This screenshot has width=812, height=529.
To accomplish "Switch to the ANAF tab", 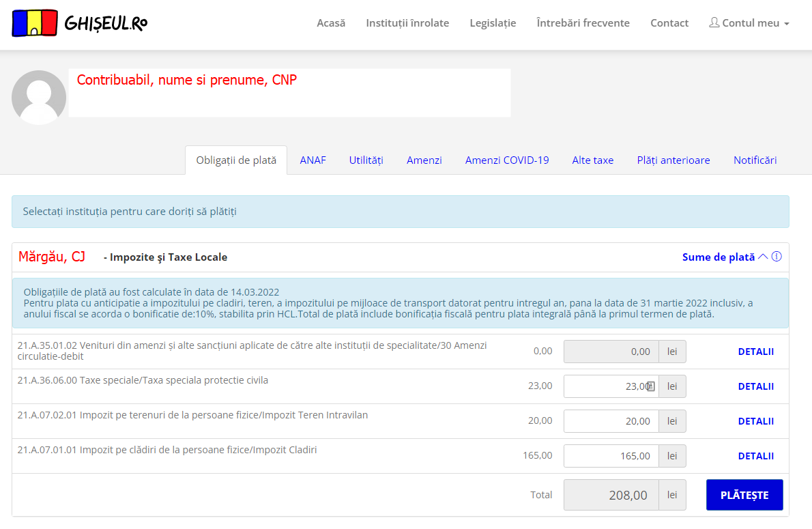I will [x=313, y=160].
